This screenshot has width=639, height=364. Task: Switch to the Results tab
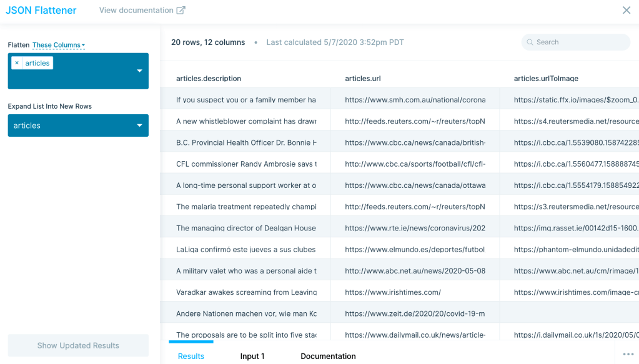pyautogui.click(x=191, y=356)
